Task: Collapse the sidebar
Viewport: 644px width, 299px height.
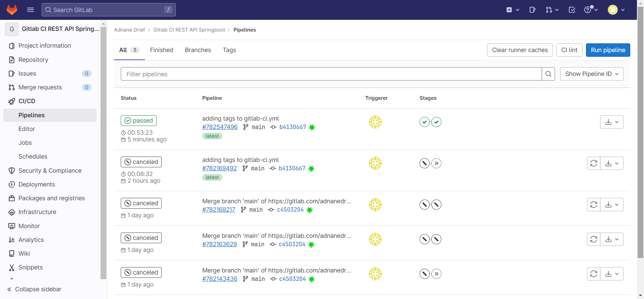Action: tap(35, 289)
